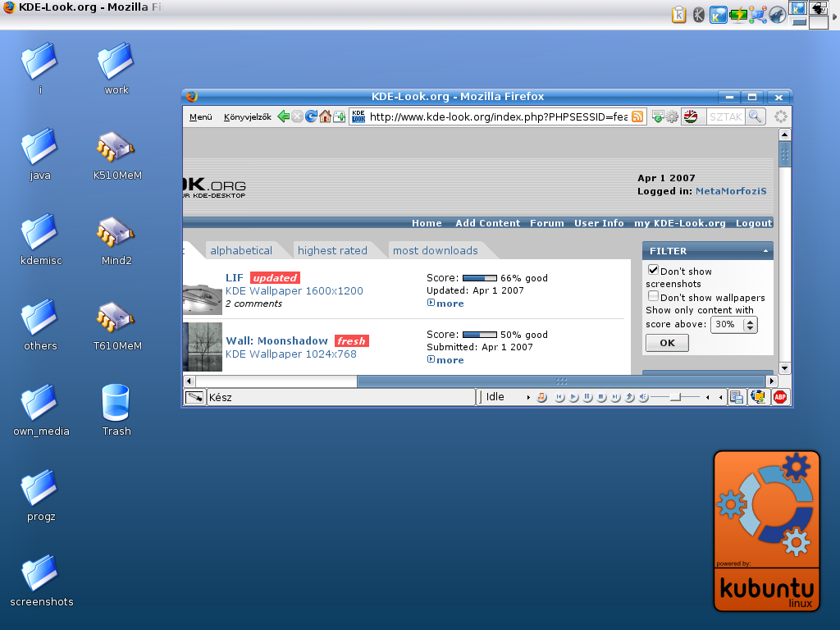840x630 pixels.
Task: Open the Forum navigation link
Action: (x=547, y=223)
